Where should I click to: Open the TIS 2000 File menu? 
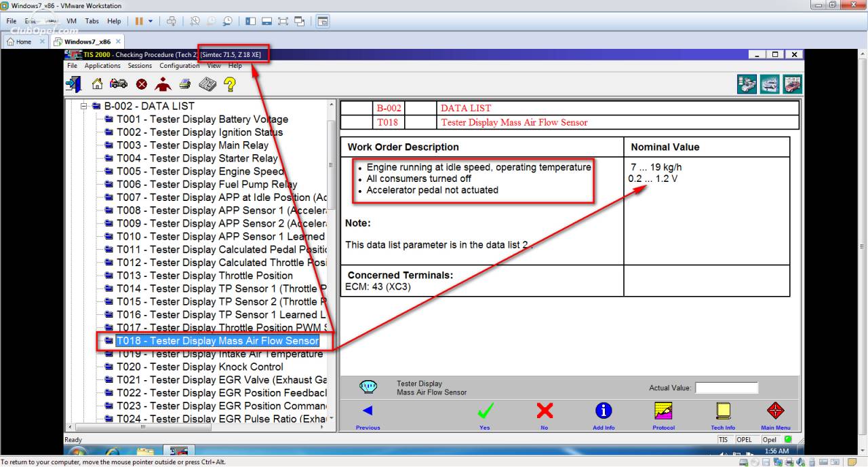point(72,66)
